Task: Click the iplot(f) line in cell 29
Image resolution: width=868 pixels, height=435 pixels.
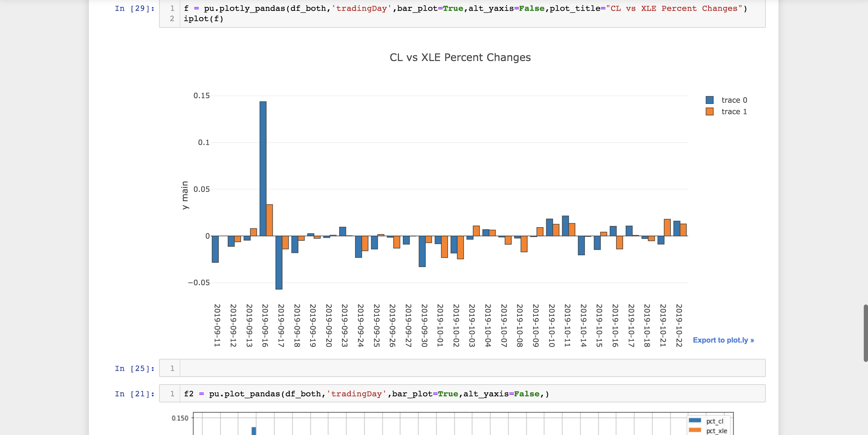Action: coord(204,19)
